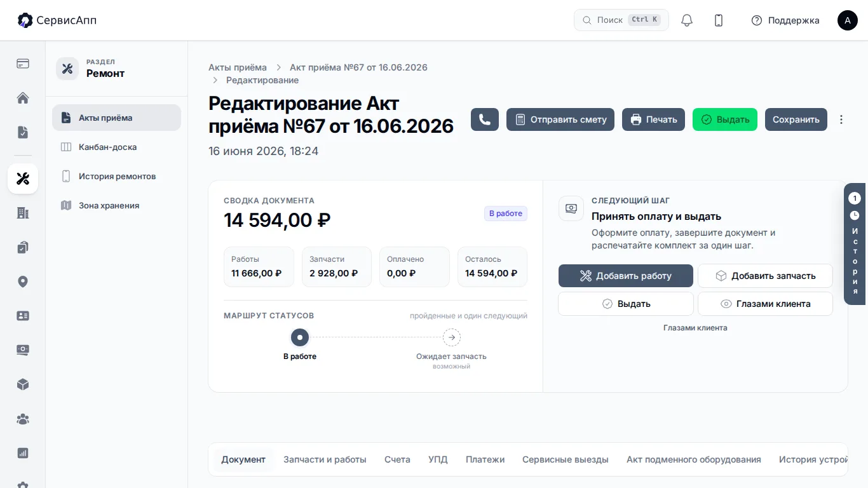Image resolution: width=868 pixels, height=488 pixels.
Task: Click the Работы 11 666,00 ₽ tile
Action: coord(259,267)
